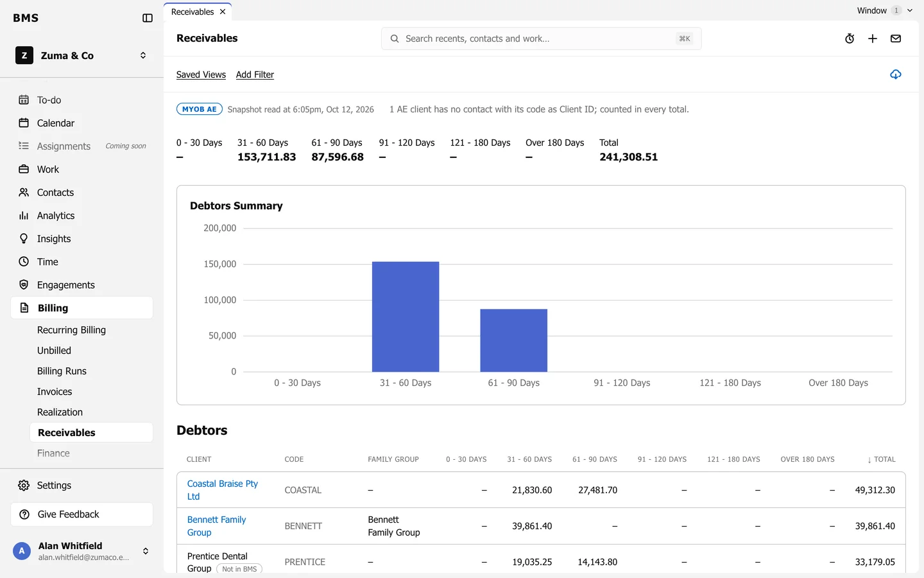
Task: Click the 61 - 90 Days chart bar
Action: [x=514, y=340]
